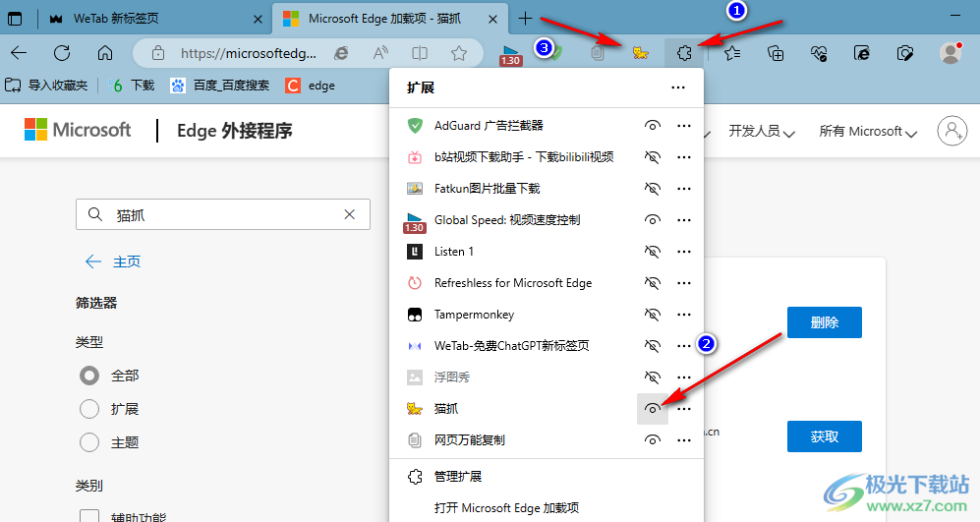Go to the home page
Screen dimensions: 980x522
pos(105,53)
